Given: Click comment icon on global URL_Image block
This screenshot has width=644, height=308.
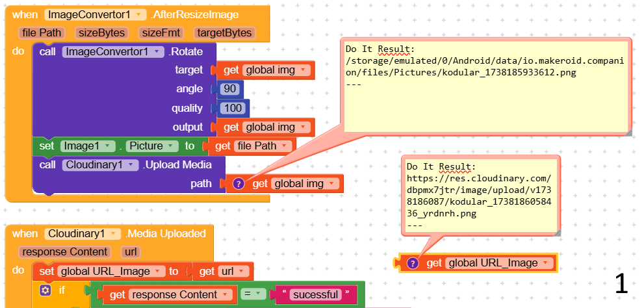Looking at the screenshot, I should (x=413, y=263).
